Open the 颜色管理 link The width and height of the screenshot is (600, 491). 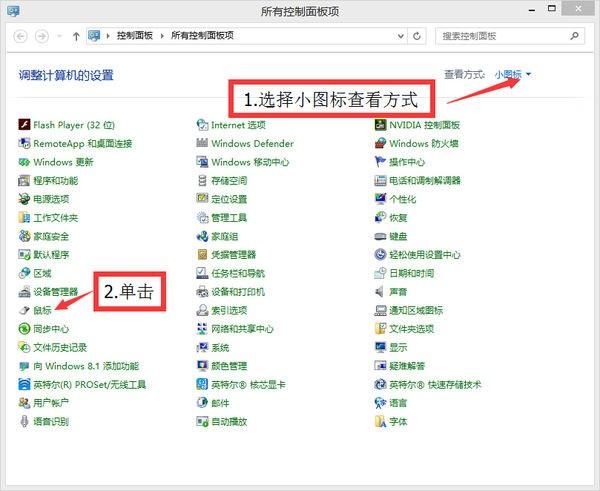coord(229,366)
